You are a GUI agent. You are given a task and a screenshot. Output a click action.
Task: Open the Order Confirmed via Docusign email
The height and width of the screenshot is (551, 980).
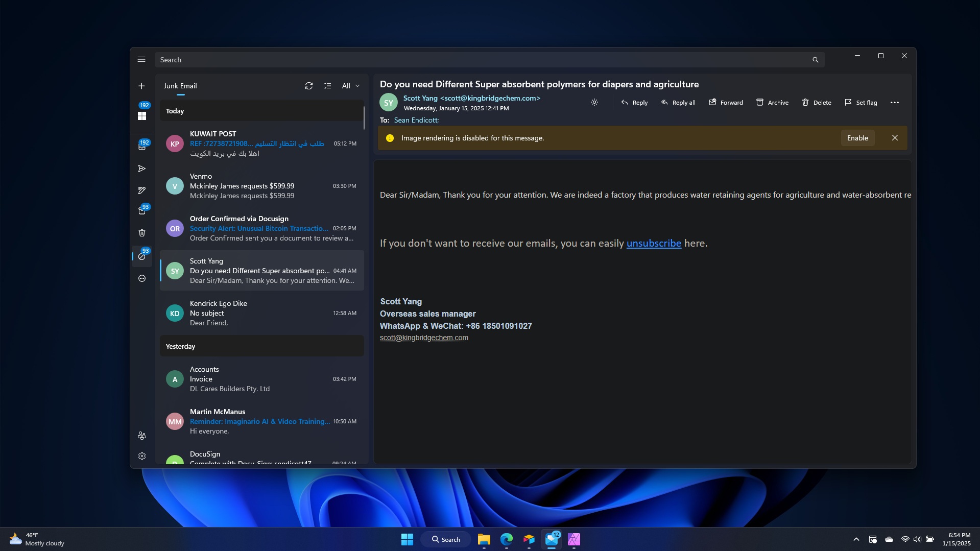[x=262, y=228]
